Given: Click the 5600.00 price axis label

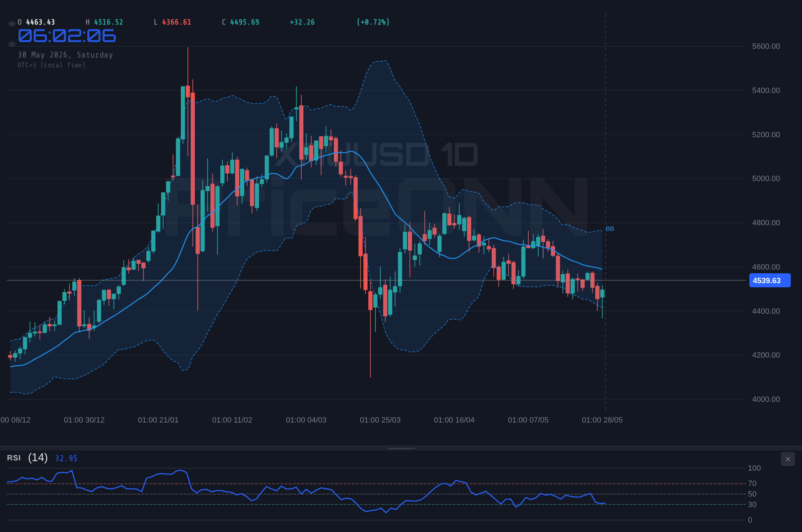Looking at the screenshot, I should (766, 46).
